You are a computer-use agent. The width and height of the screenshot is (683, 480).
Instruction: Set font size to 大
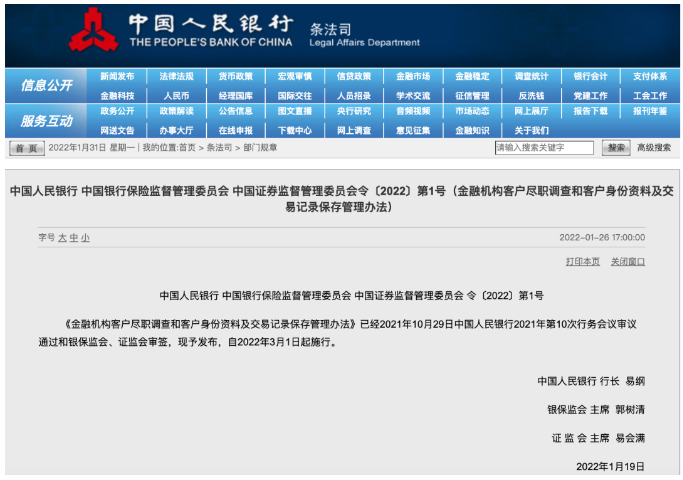62,238
